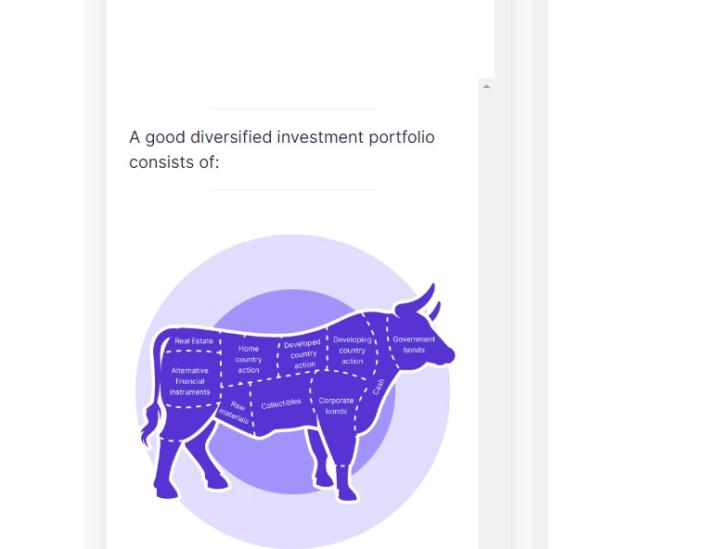Click the horizontal divider below the heading
Viewport: 720px width, 549px height.
(x=292, y=189)
